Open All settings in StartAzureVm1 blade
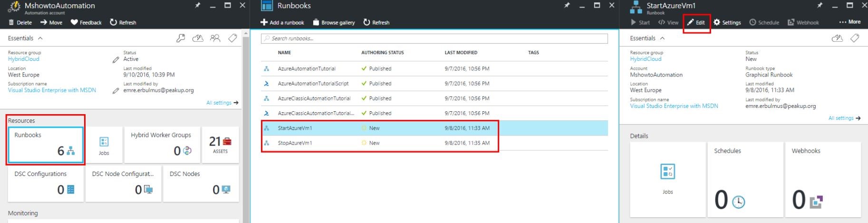The image size is (868, 223). tap(845, 118)
